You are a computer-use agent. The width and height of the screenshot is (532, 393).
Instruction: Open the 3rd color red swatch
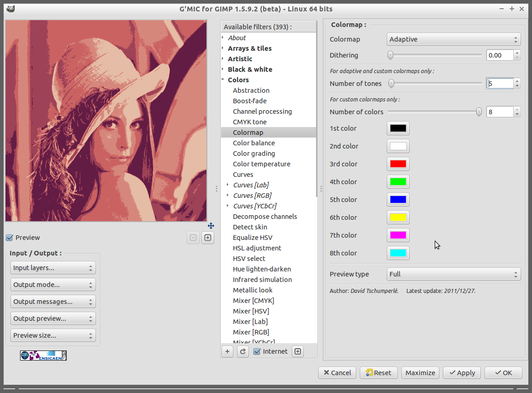click(398, 164)
